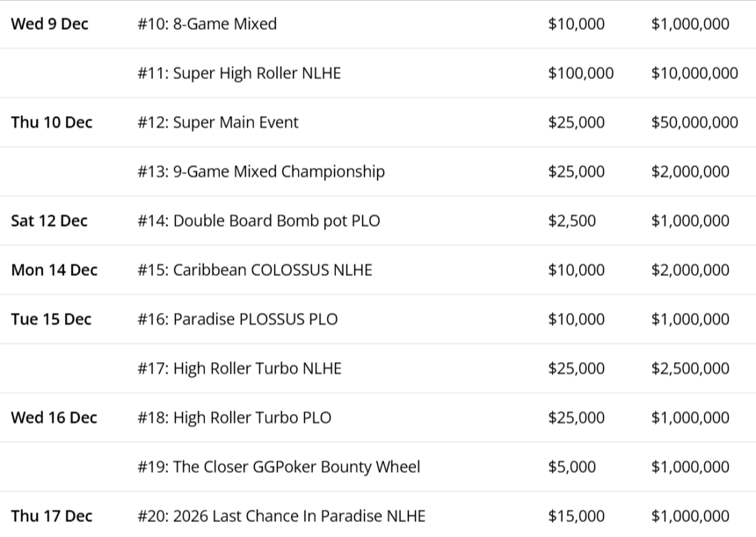Select #13: 9-Game Mixed Championship entry
The width and height of the screenshot is (756, 537).
click(261, 172)
